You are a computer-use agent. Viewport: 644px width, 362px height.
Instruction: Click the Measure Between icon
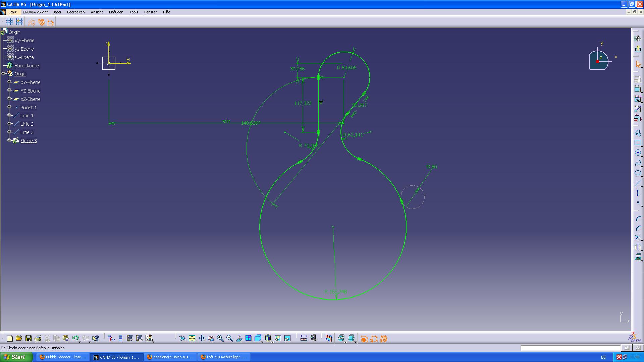click(304, 338)
